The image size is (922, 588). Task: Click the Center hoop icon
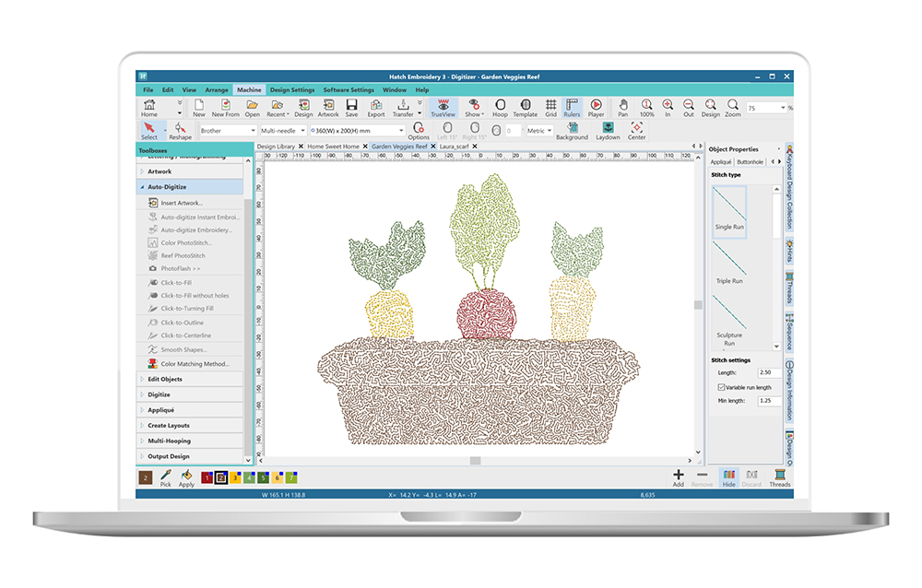coord(637,131)
